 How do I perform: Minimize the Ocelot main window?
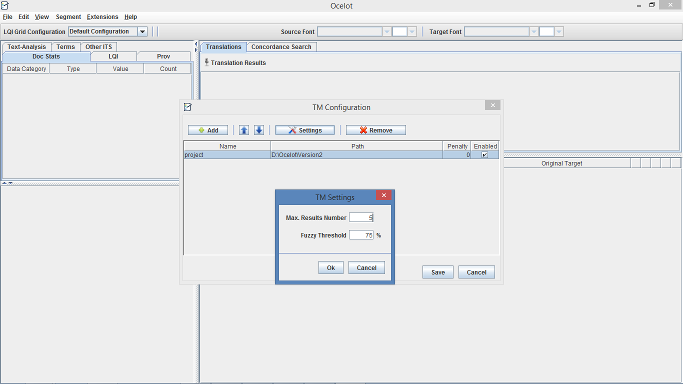639,5
